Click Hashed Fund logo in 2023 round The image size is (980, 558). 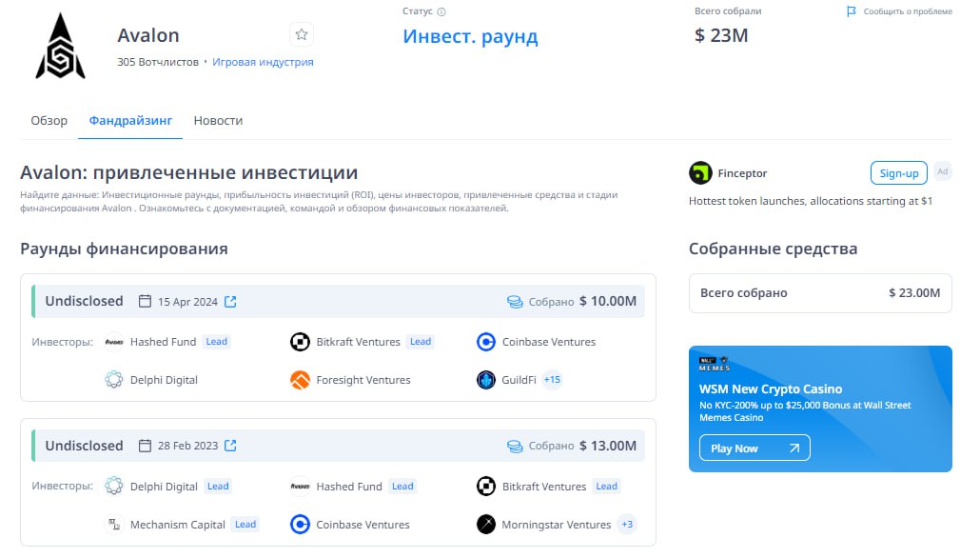point(300,486)
